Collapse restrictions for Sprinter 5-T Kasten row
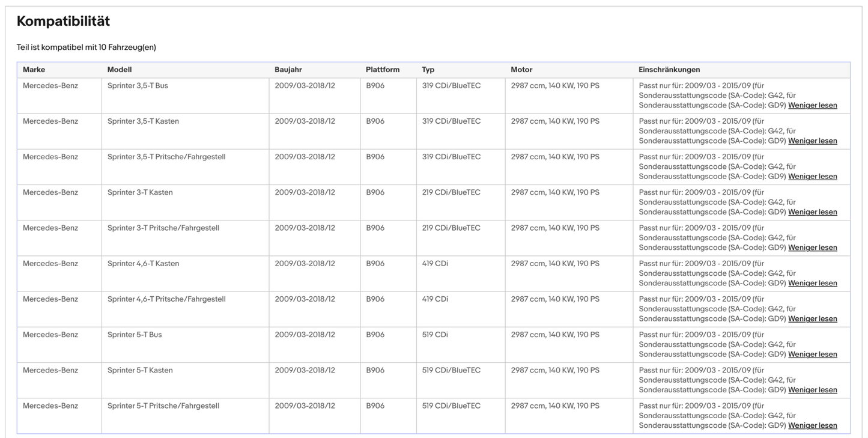Screen dimensions: 868x438 (x=812, y=390)
